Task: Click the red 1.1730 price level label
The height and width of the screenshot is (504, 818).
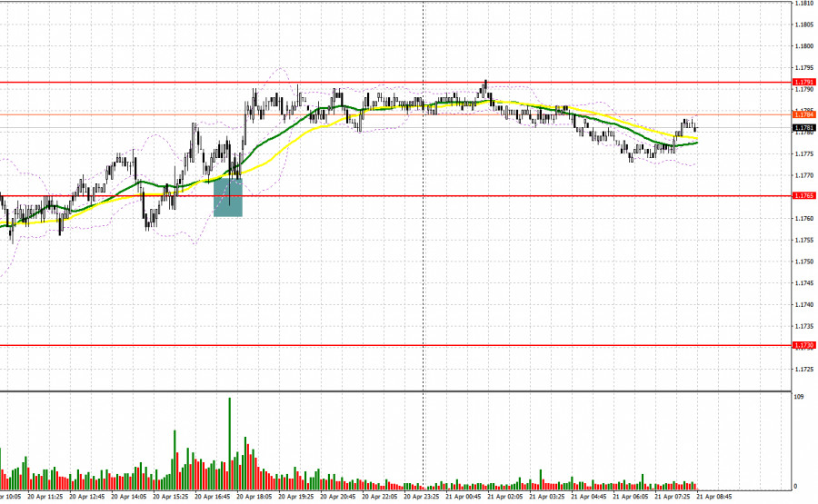Action: tap(804, 346)
